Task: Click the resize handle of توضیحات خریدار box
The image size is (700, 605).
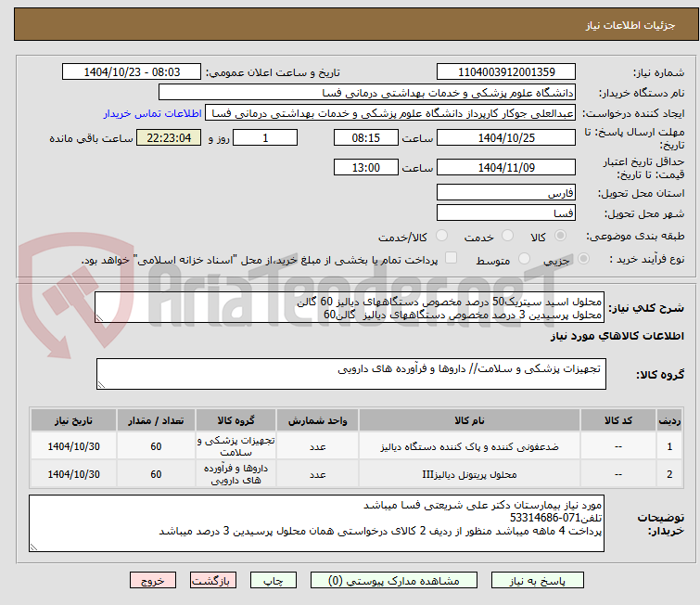Action: click(33, 547)
